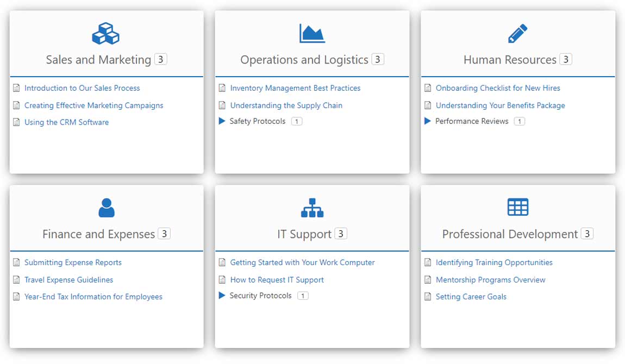Open the Sales and Marketing category
The height and width of the screenshot is (364, 625).
[98, 60]
